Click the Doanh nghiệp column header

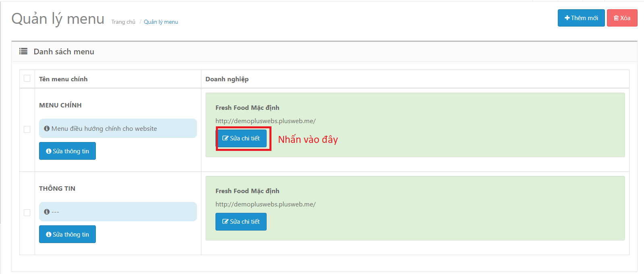[x=227, y=79]
